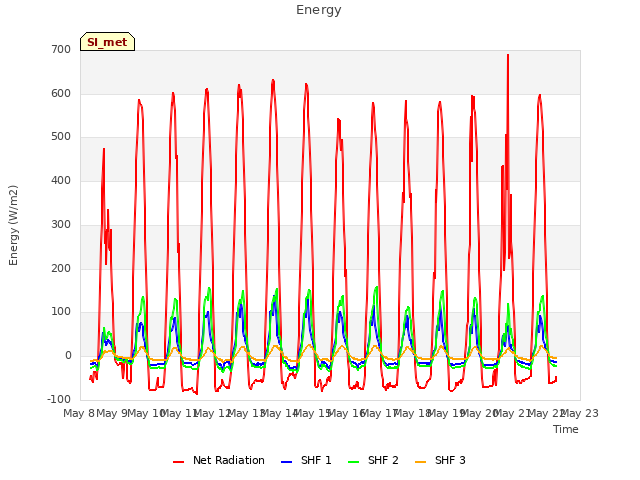This screenshot has width=640, height=480.
Task: Select the Net Radiation legend entry
Action: coord(219,460)
